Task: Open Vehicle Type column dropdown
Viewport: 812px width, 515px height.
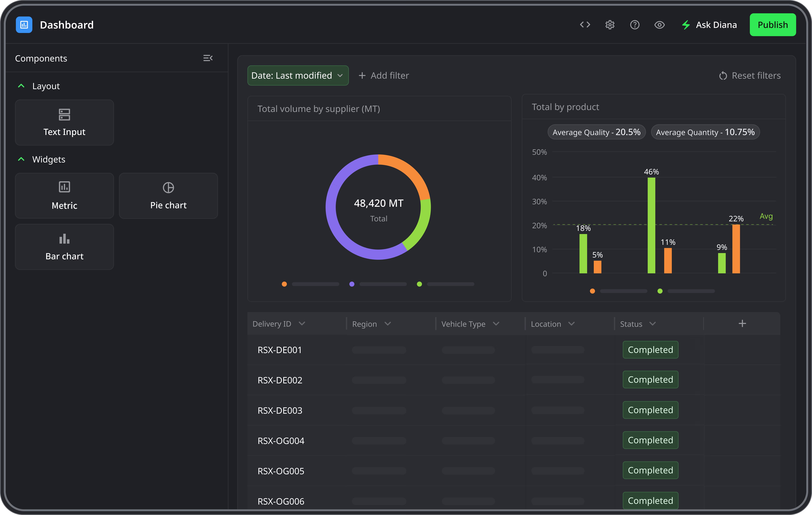Action: [x=496, y=324]
